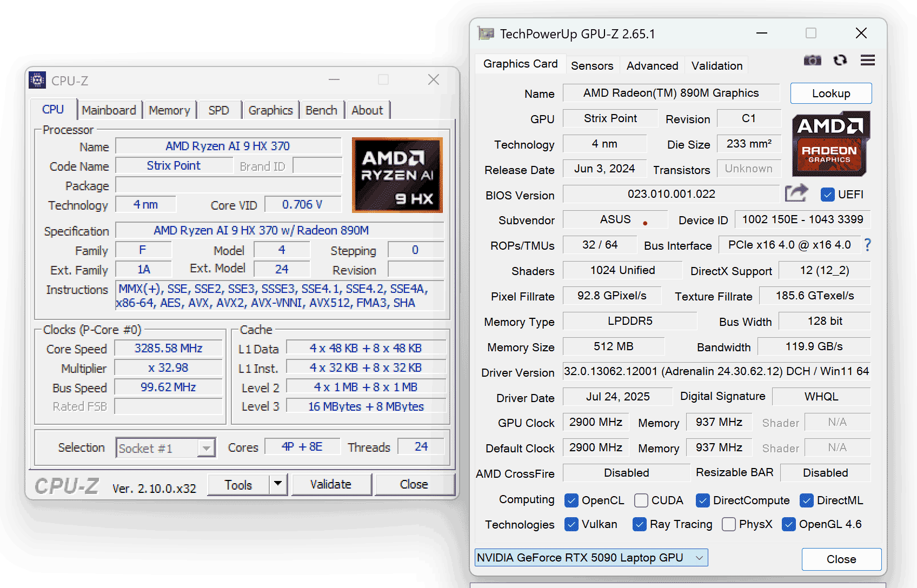Expand the Socket #1 selection dropdown
The width and height of the screenshot is (917, 588).
206,448
